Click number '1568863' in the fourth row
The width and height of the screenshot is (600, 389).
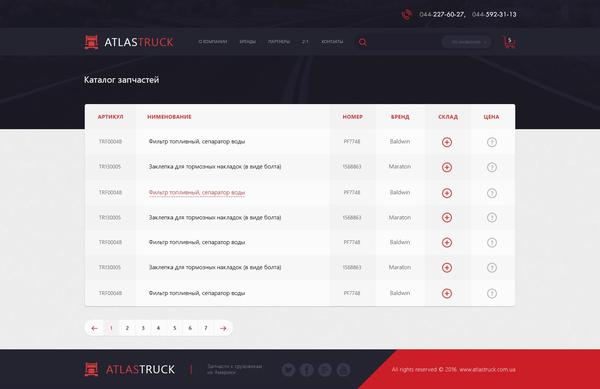coord(352,217)
